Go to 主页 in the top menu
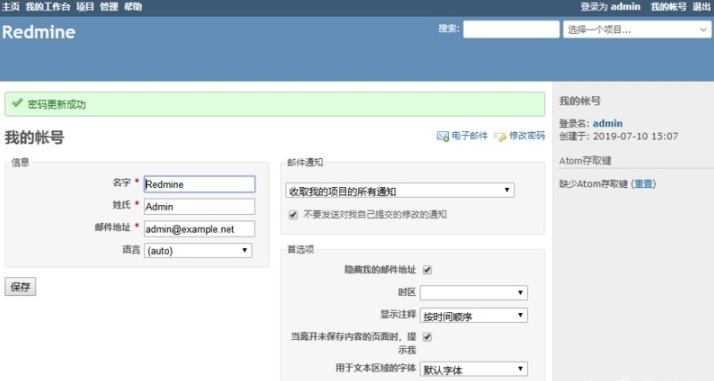Viewport: 714px width, 381px height. pyautogui.click(x=11, y=7)
